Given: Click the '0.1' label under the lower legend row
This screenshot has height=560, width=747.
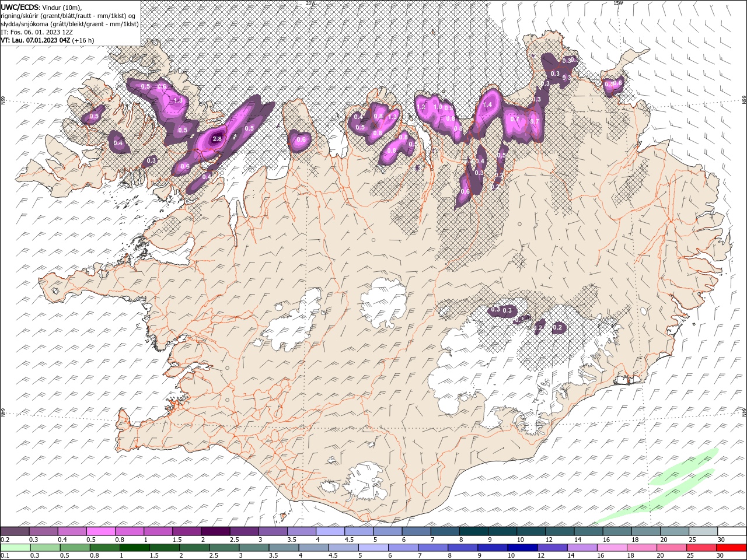Looking at the screenshot, I should click(x=5, y=555).
